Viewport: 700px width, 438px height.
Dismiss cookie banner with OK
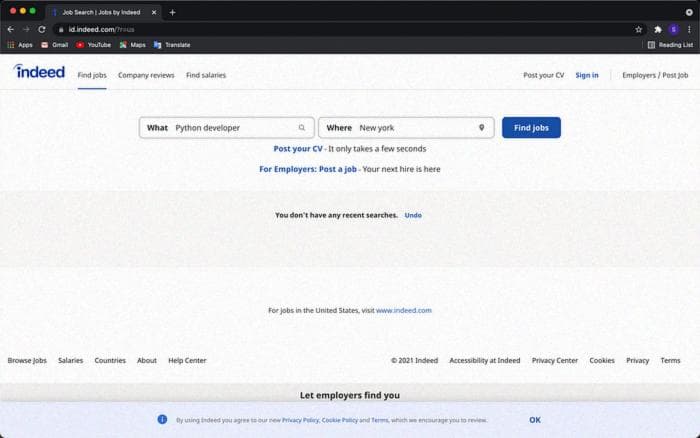[535, 420]
